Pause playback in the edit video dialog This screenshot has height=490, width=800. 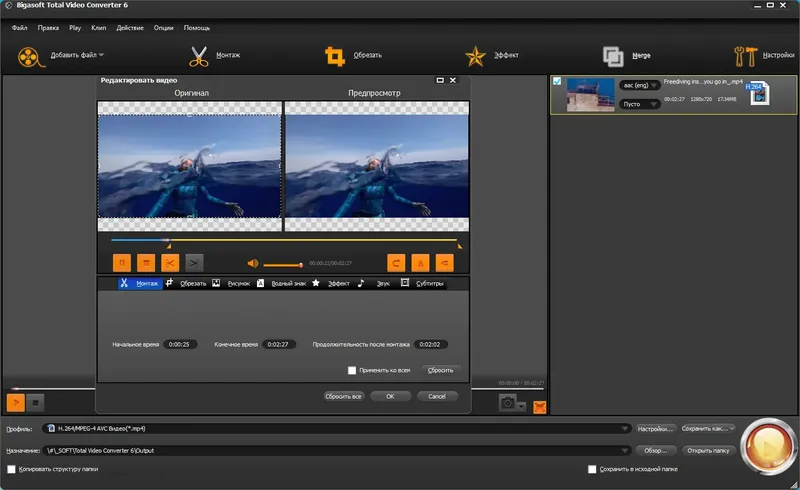[122, 263]
